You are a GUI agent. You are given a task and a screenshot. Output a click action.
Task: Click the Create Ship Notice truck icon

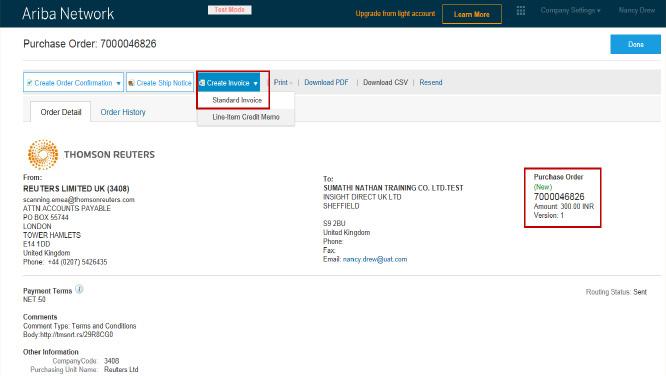(x=131, y=83)
